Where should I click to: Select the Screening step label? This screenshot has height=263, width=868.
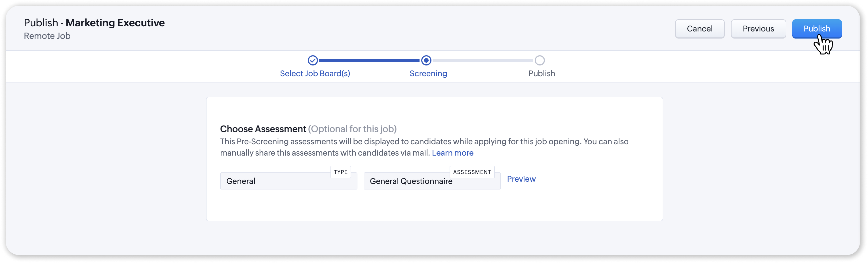[x=428, y=73]
